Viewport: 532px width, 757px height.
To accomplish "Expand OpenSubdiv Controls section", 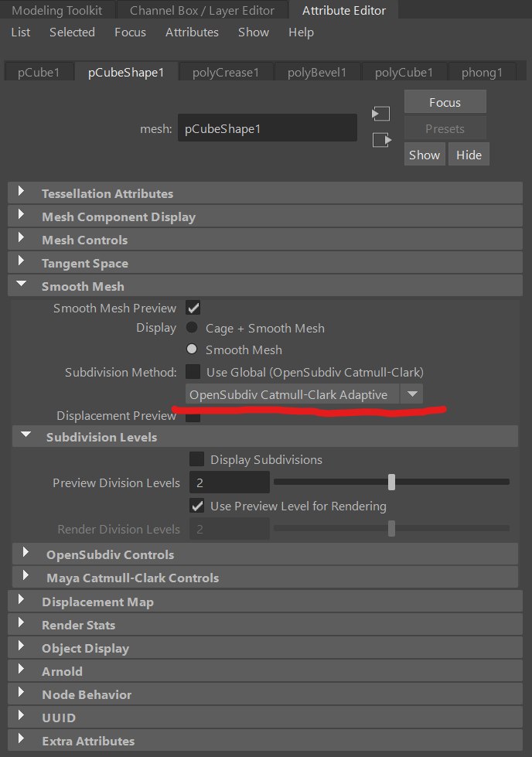I will (x=265, y=554).
